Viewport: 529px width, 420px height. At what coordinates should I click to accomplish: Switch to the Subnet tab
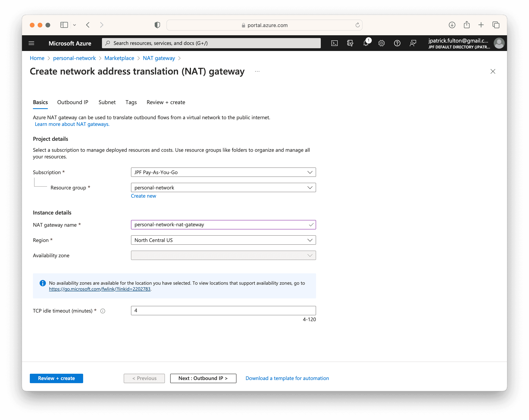[107, 102]
